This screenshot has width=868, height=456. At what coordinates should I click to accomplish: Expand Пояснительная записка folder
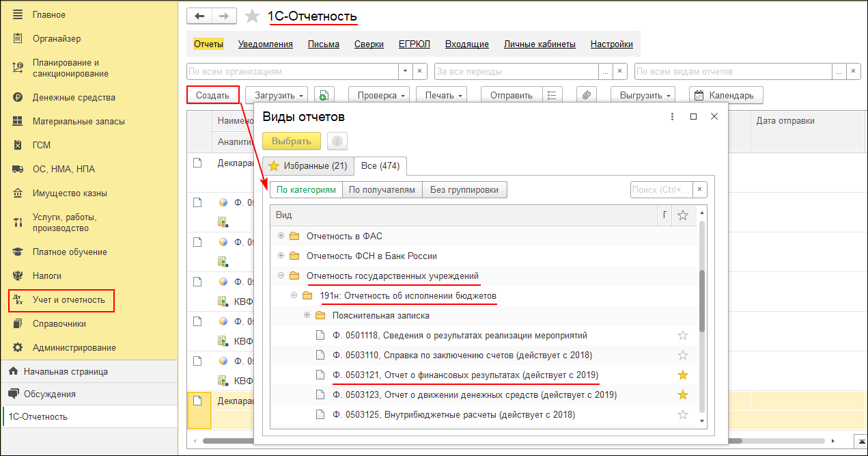[x=307, y=315]
